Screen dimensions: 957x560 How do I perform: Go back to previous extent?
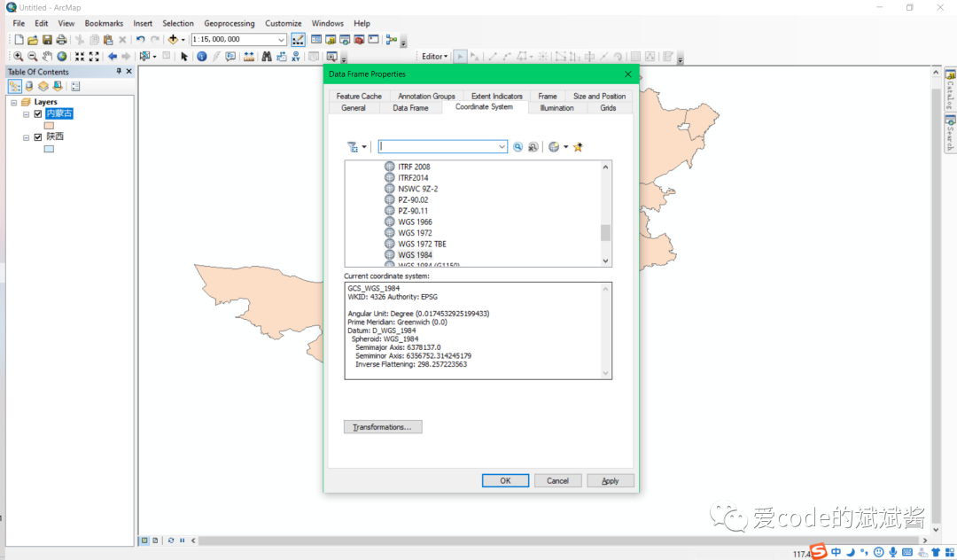coord(113,56)
